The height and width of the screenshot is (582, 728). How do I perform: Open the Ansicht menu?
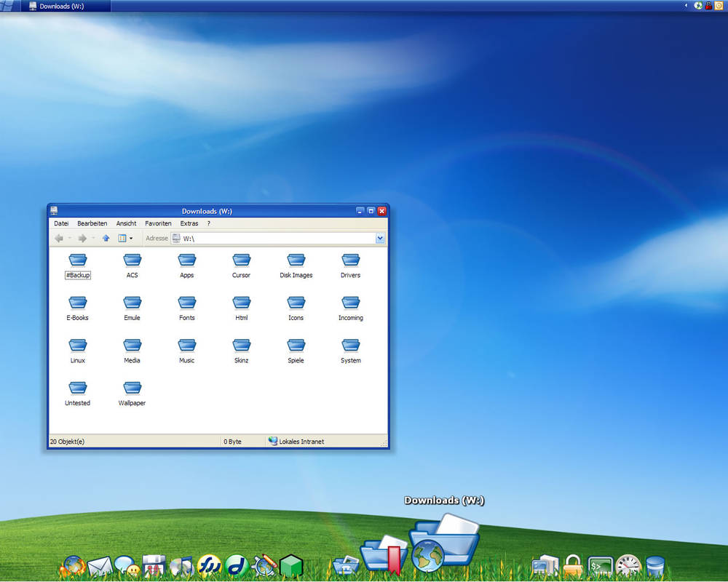point(126,223)
